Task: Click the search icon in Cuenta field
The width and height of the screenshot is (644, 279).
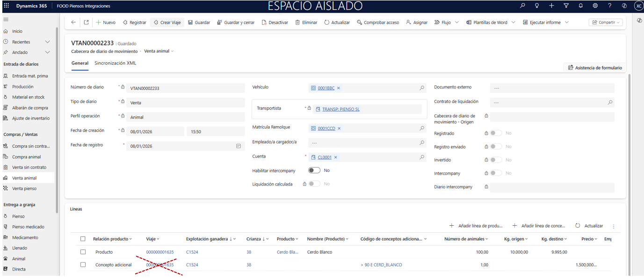Action: pos(421,157)
